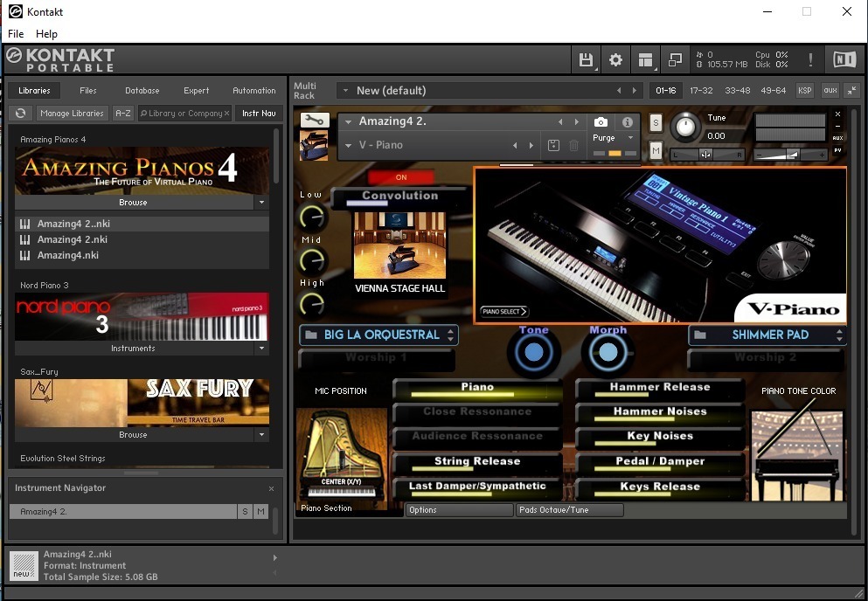Switch to the Files tab
This screenshot has height=601, width=868.
[x=88, y=90]
